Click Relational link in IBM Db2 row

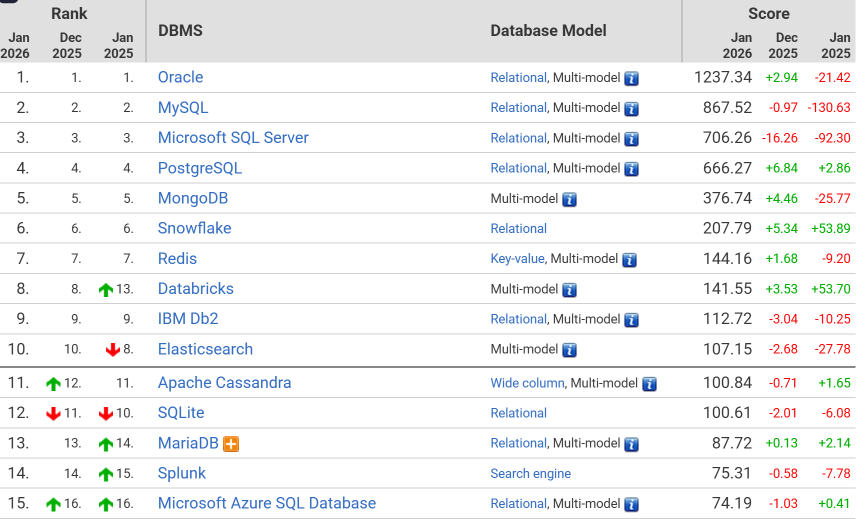pos(519,319)
